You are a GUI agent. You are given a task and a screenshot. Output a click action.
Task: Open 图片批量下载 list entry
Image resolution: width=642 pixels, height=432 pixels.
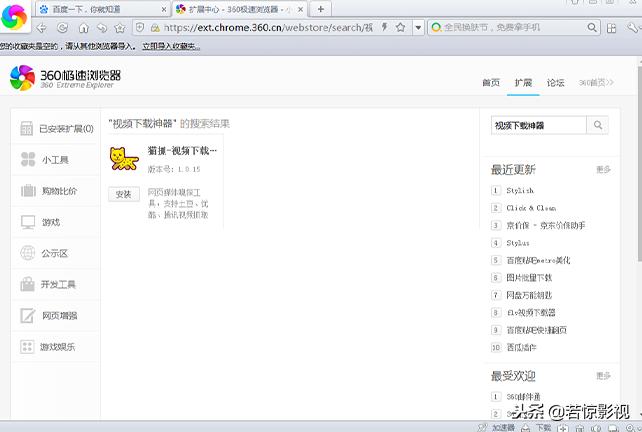pyautogui.click(x=529, y=278)
